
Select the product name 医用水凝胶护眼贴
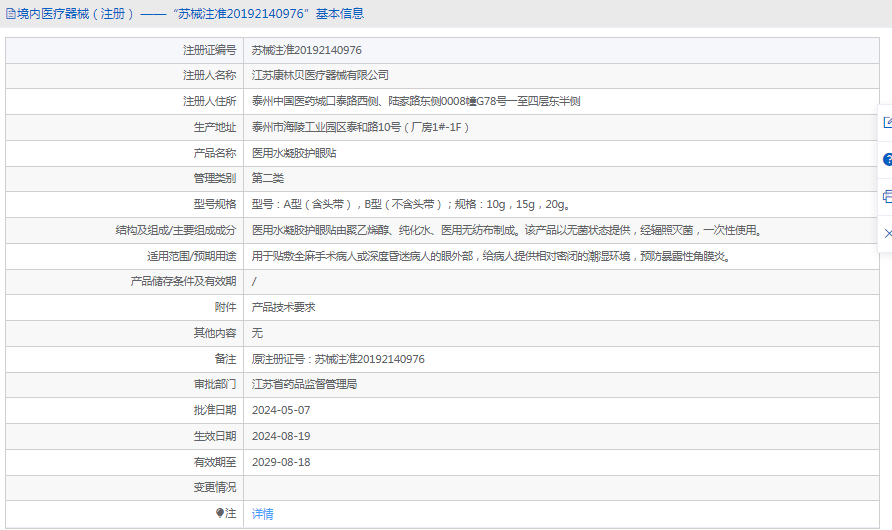293,153
